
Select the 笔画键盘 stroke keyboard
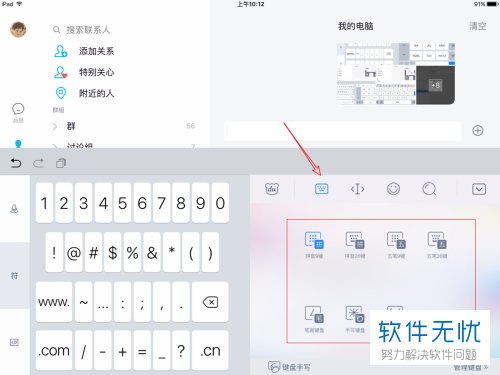pos(314,319)
